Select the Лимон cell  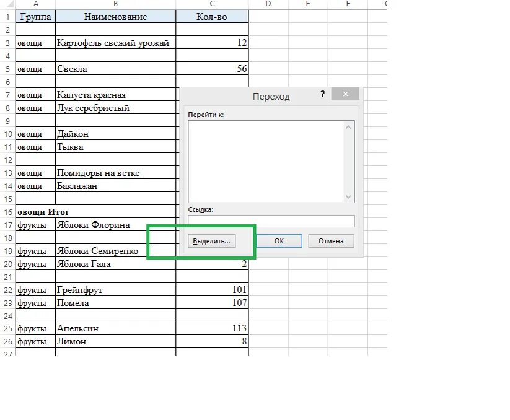click(x=115, y=341)
